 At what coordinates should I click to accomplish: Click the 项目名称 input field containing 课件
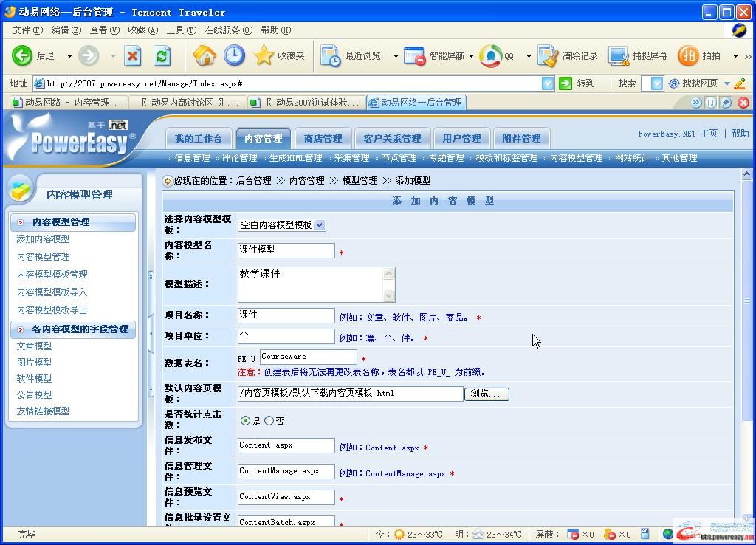[x=286, y=315]
